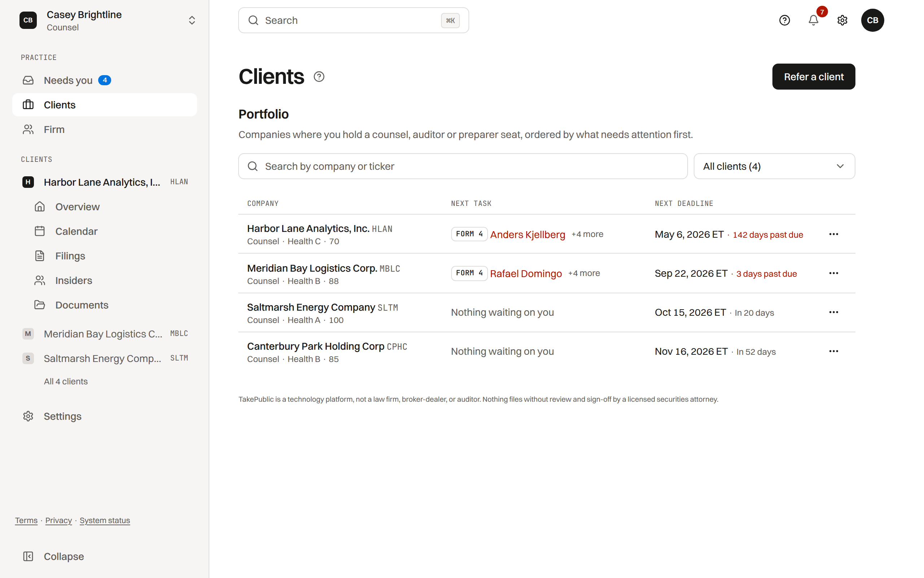Open Rafael Domingo Form 4 task
This screenshot has width=924, height=578.
click(x=526, y=273)
